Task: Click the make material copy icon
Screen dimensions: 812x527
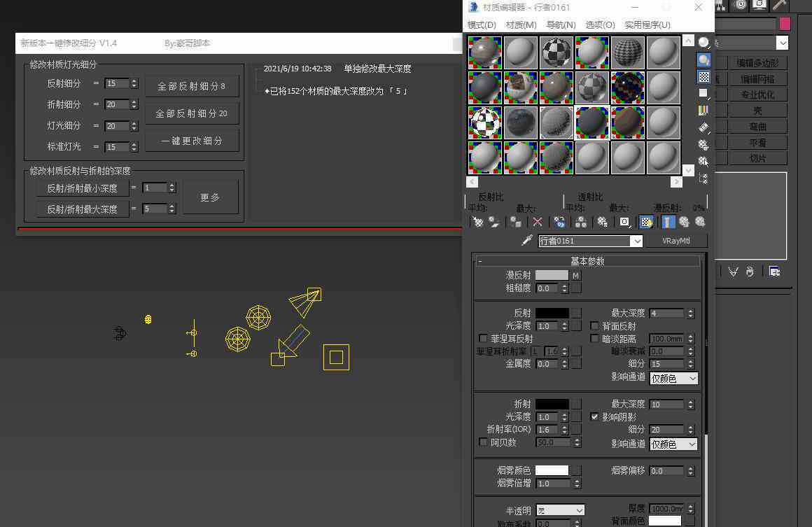Action: coord(559,222)
